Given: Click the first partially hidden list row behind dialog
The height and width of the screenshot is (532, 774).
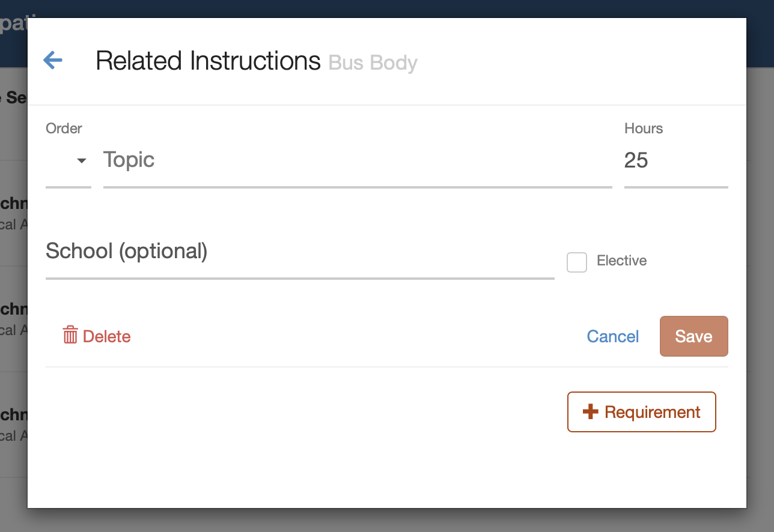Looking at the screenshot, I should 13,213.
